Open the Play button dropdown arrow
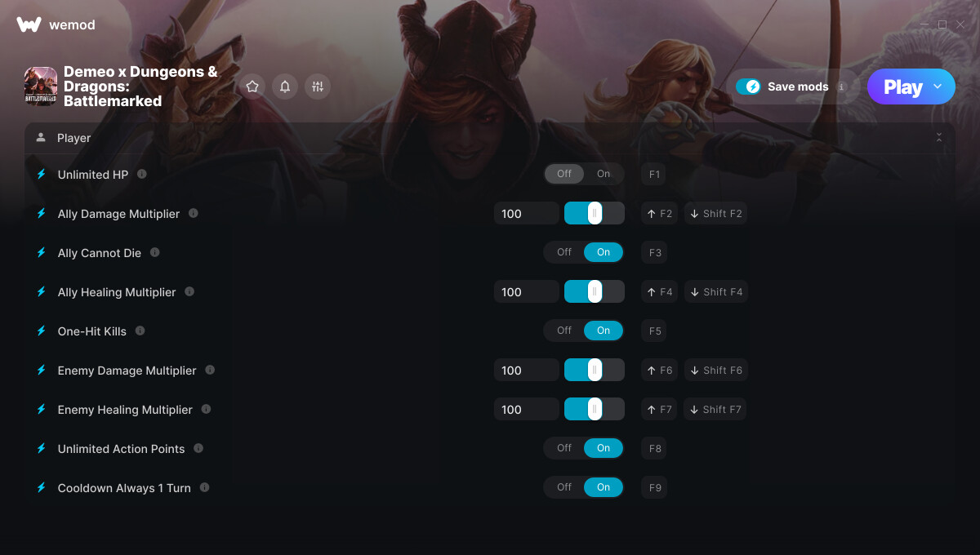Image resolution: width=980 pixels, height=555 pixels. click(938, 87)
